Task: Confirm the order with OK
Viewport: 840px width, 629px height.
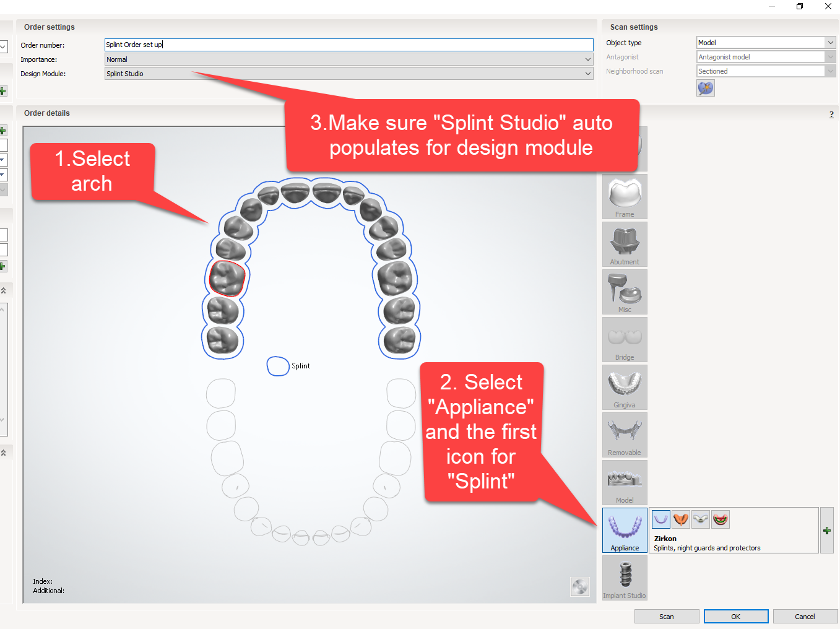Action: coord(735,616)
